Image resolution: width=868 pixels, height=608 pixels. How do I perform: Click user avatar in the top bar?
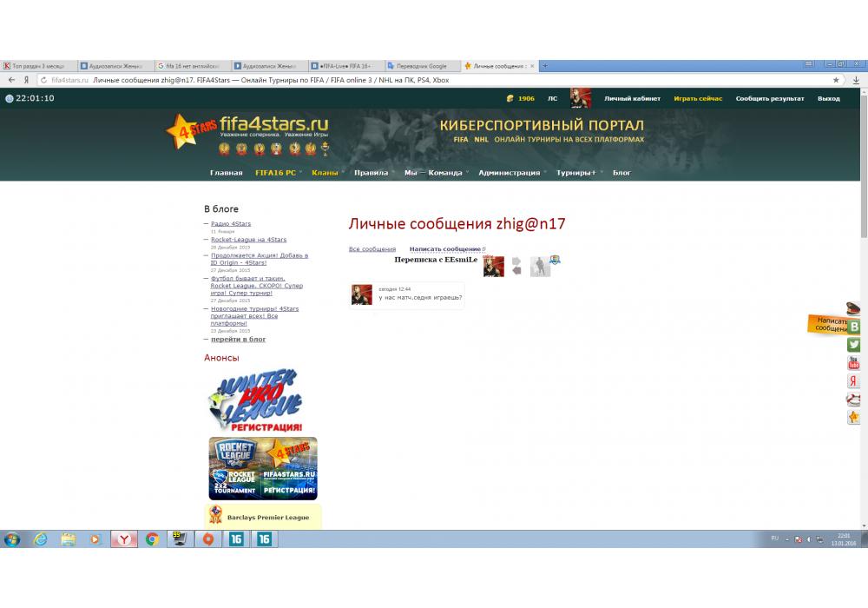pos(581,98)
